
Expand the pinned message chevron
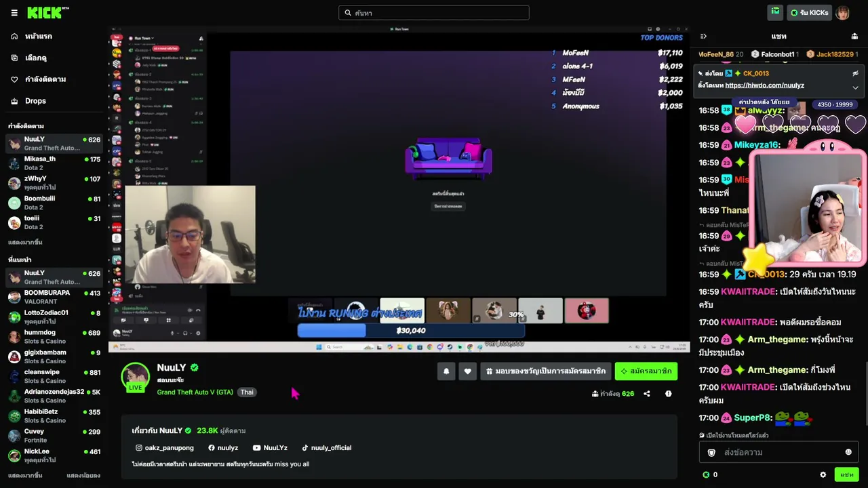(855, 87)
